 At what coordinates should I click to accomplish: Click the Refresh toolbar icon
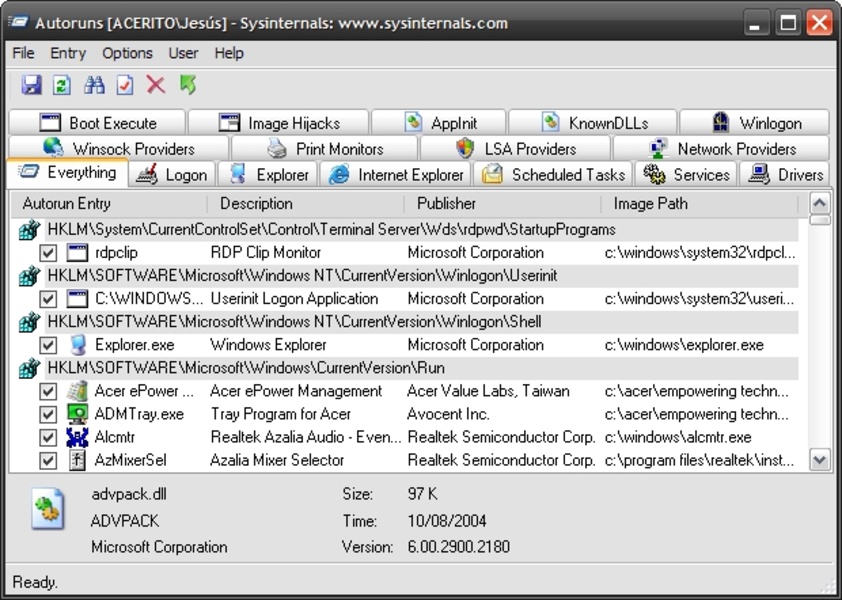coord(62,85)
